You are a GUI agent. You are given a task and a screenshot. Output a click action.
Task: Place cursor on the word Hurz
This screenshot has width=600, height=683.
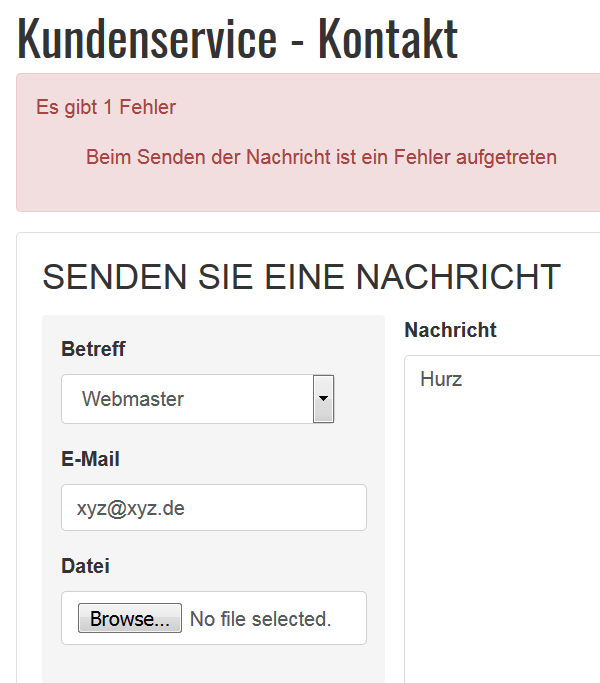point(441,379)
